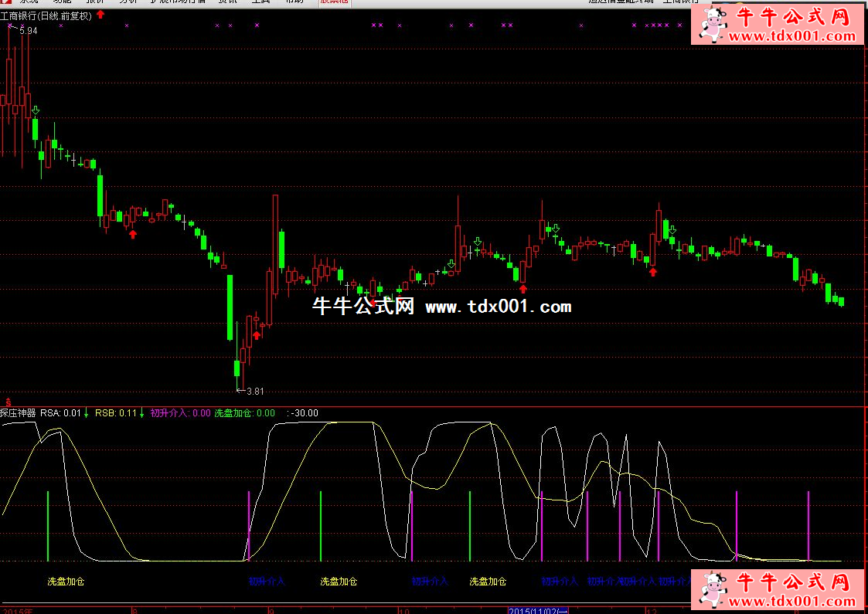The width and height of the screenshot is (868, 614).
Task: Click the red up arrow beside the stock title
Action: pos(100,15)
